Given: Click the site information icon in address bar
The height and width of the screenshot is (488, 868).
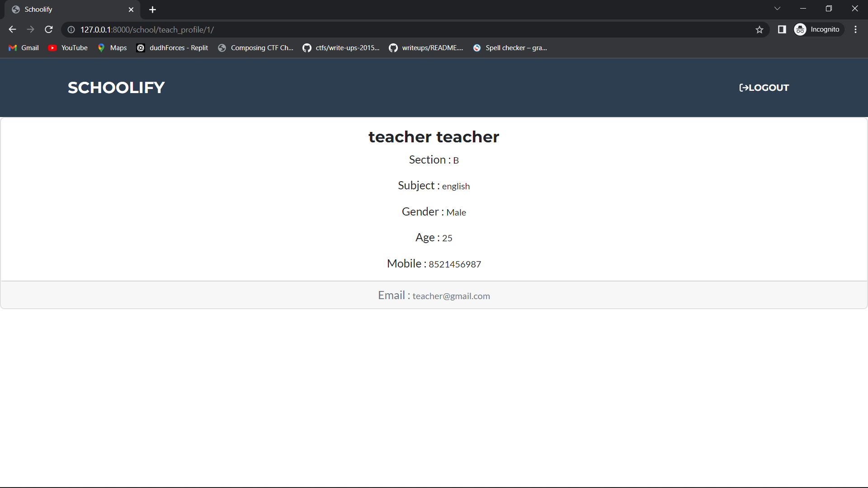Looking at the screenshot, I should click(x=71, y=29).
